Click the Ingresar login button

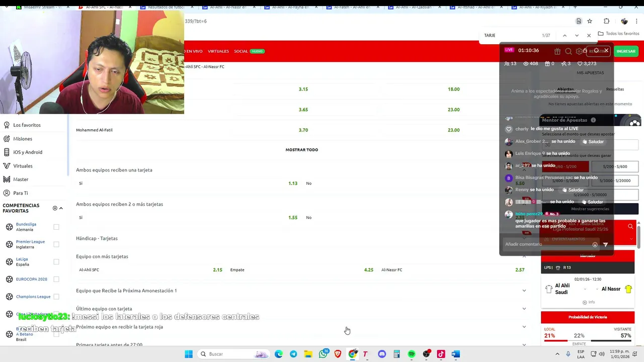click(626, 51)
